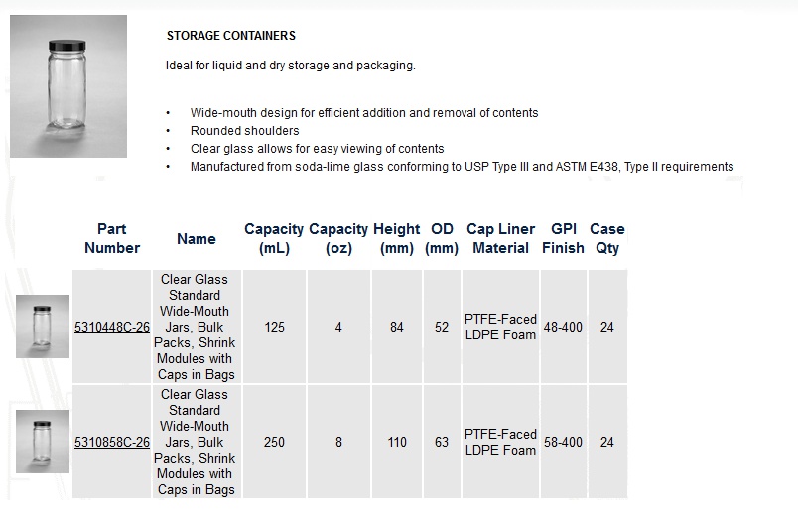This screenshot has height=532, width=798.
Task: Click the STORAGE CONTAINERS heading
Action: [231, 36]
